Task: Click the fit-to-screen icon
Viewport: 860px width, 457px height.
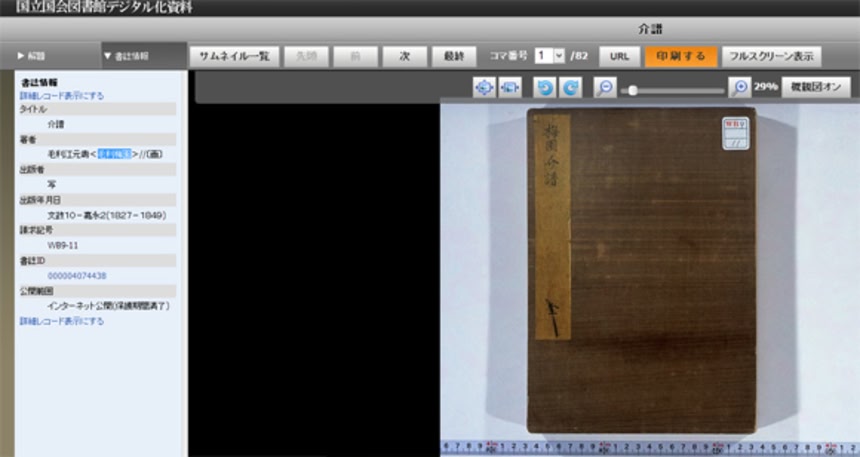Action: [x=484, y=88]
